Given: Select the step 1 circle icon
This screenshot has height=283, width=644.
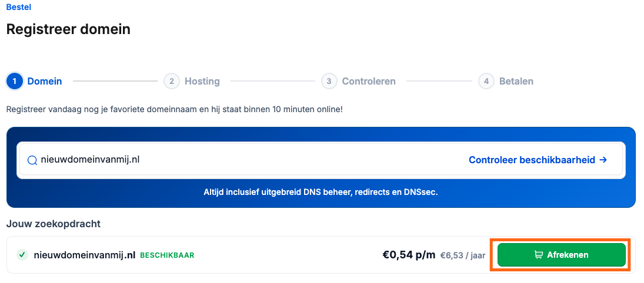Looking at the screenshot, I should [14, 81].
